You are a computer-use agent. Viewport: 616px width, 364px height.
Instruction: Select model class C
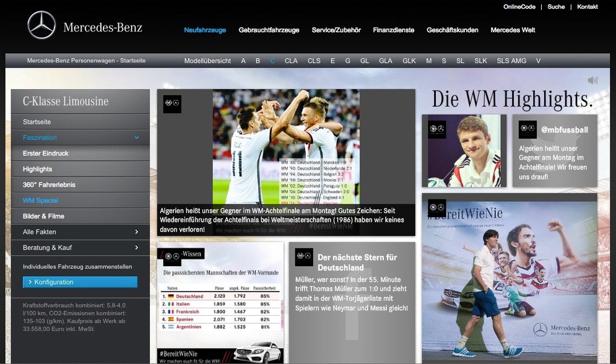point(272,61)
